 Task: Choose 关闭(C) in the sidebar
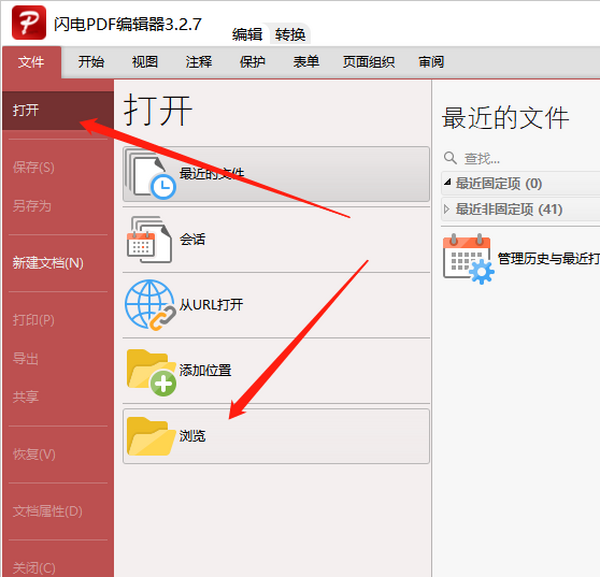coord(34,569)
